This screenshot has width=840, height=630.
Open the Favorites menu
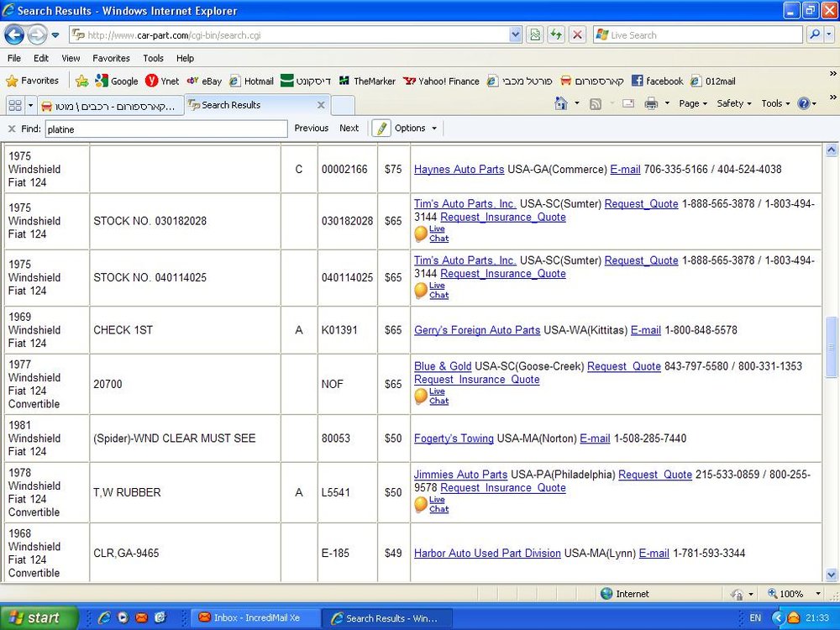pyautogui.click(x=111, y=59)
